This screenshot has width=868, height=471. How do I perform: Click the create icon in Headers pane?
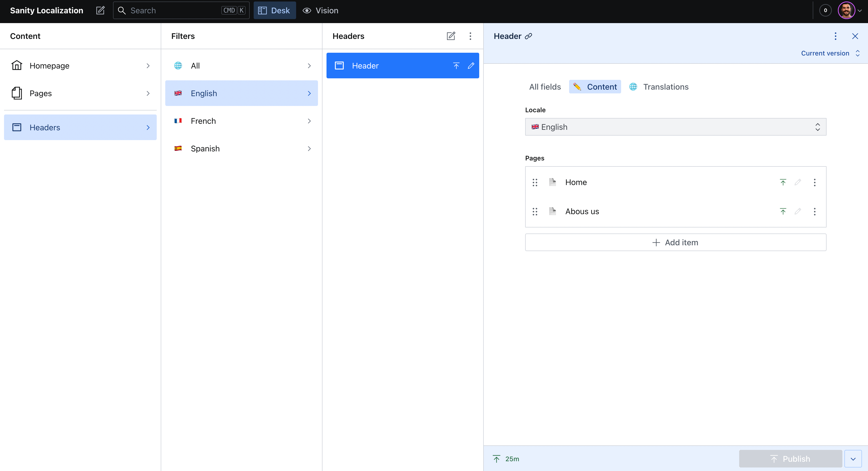(451, 36)
